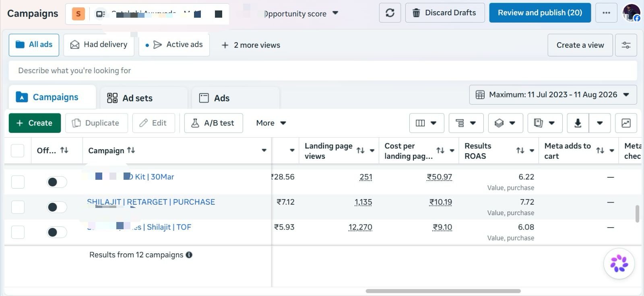Click the vertical table scrollbar thumb
This screenshot has height=296, width=644.
point(637,214)
